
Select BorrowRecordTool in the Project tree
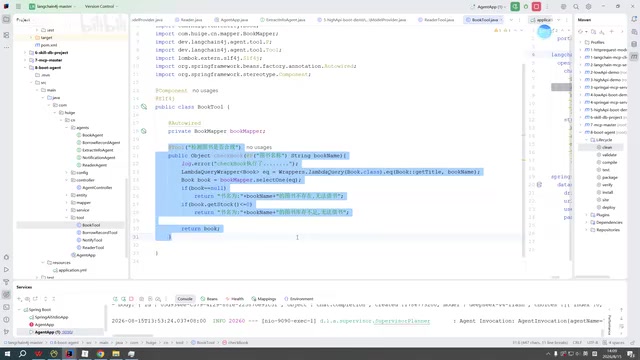pos(97,233)
